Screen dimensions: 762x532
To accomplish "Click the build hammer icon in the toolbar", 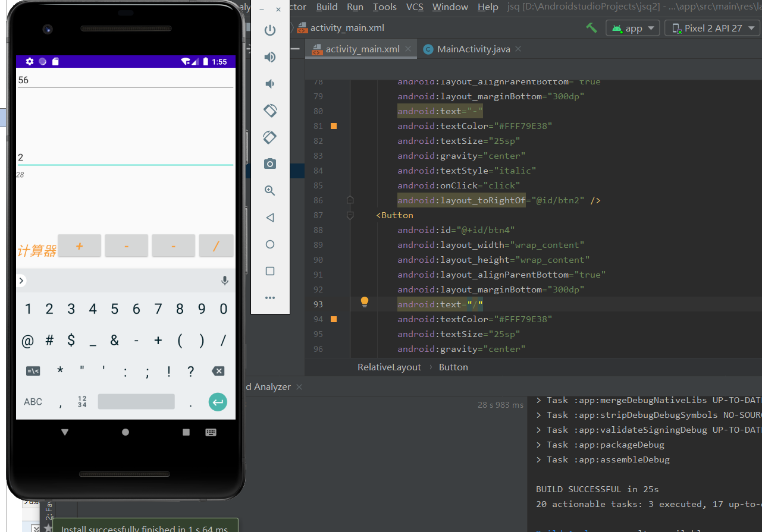I will [x=591, y=28].
